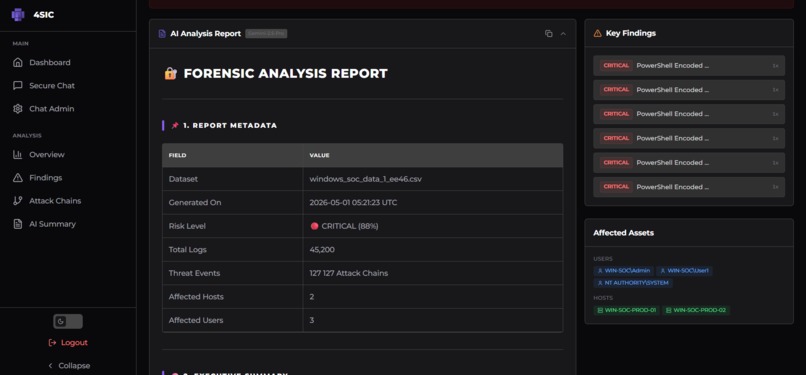
Task: Open Attack Chains view
Action: (46, 201)
